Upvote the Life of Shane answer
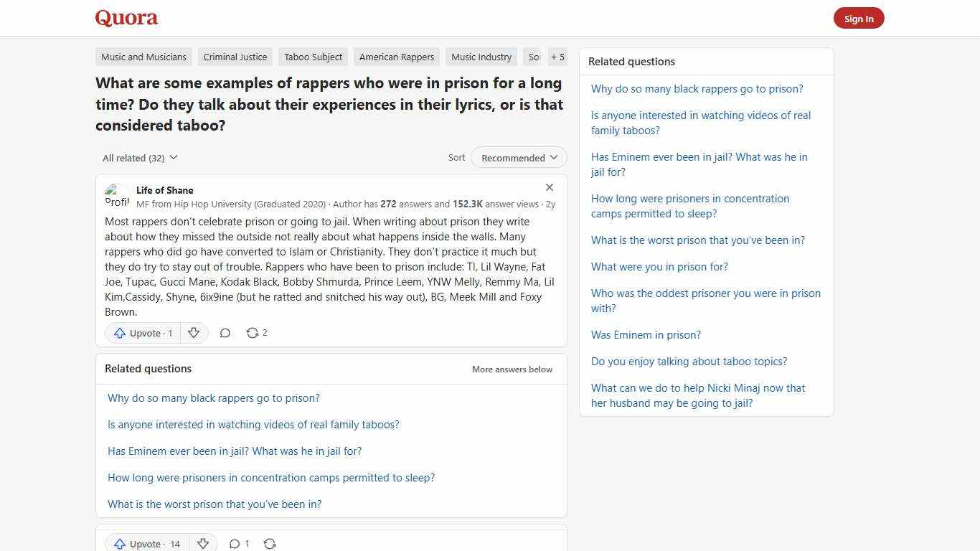The width and height of the screenshot is (980, 551). (x=143, y=333)
